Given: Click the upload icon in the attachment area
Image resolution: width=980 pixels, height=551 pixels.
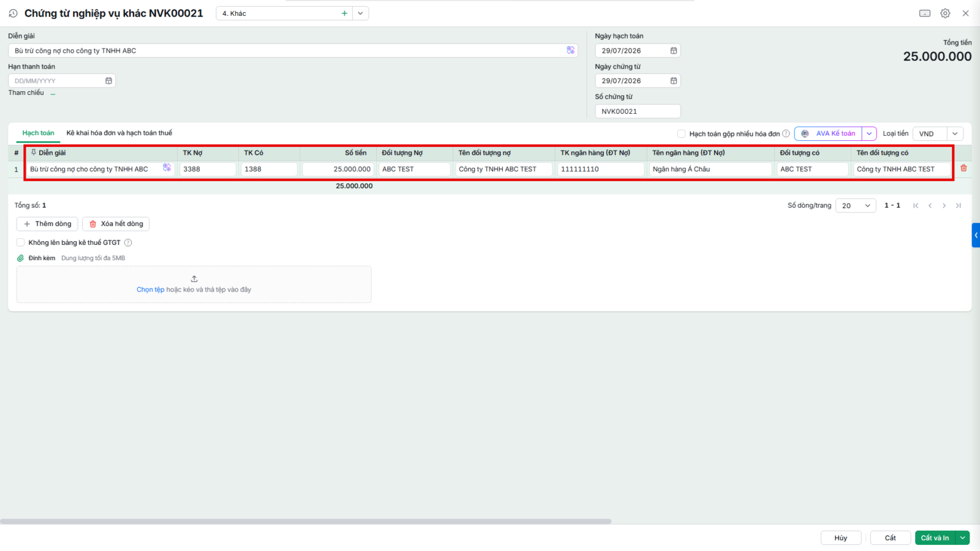Looking at the screenshot, I should coord(194,279).
